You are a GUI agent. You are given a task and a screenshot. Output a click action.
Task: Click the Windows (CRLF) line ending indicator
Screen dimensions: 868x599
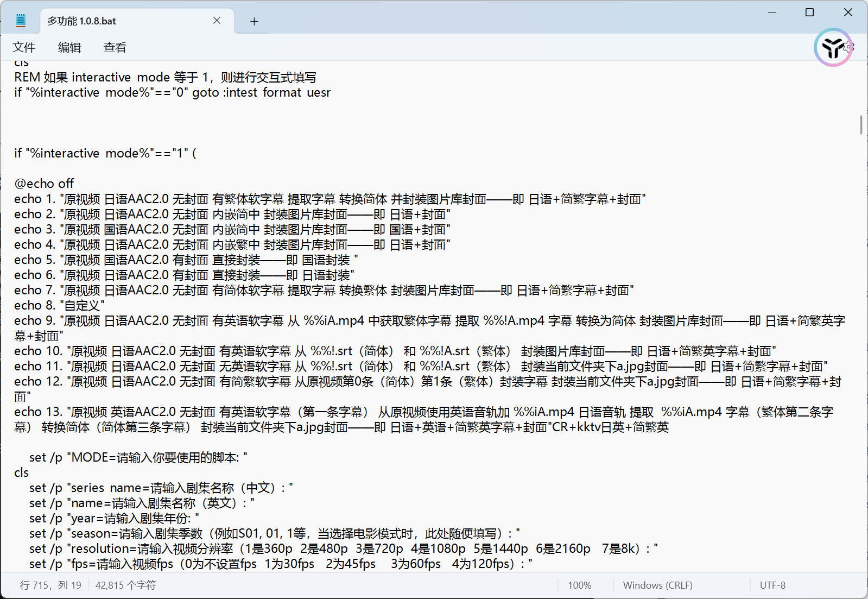657,585
